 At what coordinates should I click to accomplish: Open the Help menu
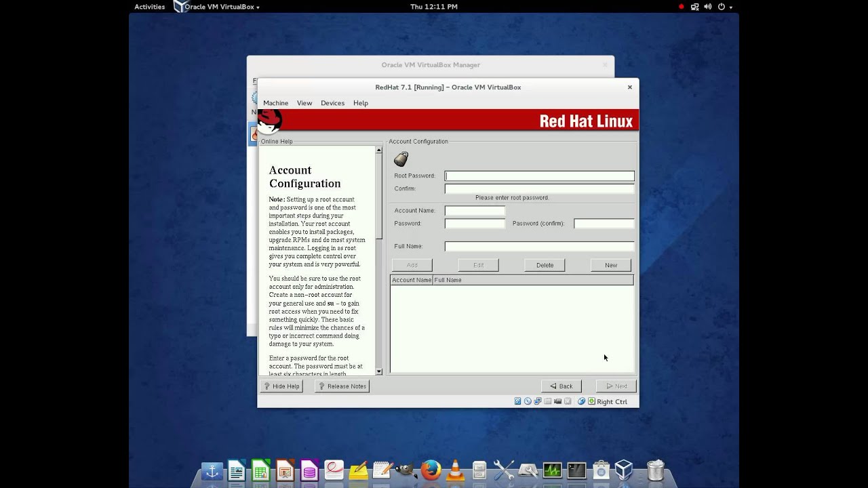[x=361, y=103]
